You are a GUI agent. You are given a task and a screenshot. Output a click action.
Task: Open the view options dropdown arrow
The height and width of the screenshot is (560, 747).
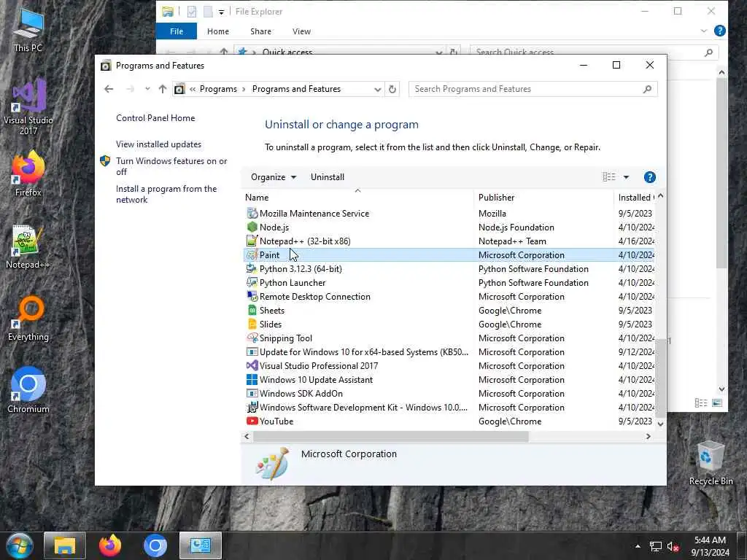pyautogui.click(x=626, y=177)
